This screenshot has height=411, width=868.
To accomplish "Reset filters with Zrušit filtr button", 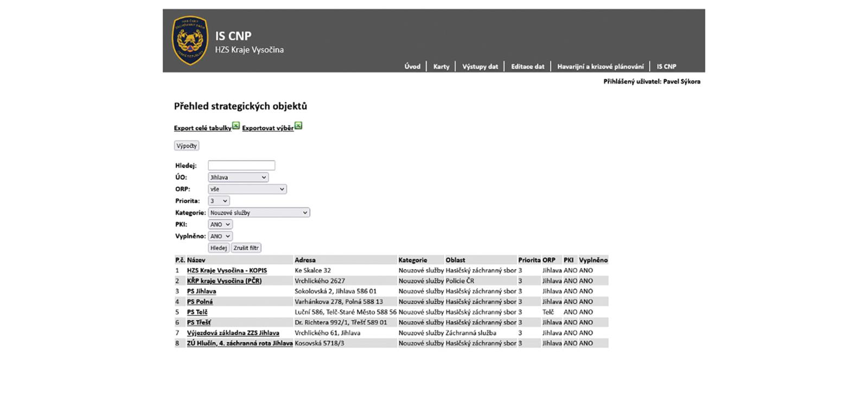I will [246, 248].
